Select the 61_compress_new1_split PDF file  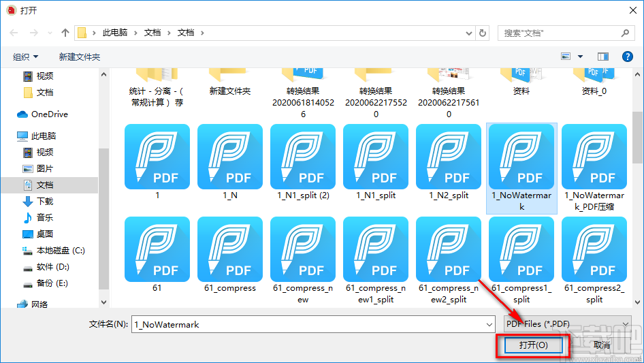tap(376, 261)
